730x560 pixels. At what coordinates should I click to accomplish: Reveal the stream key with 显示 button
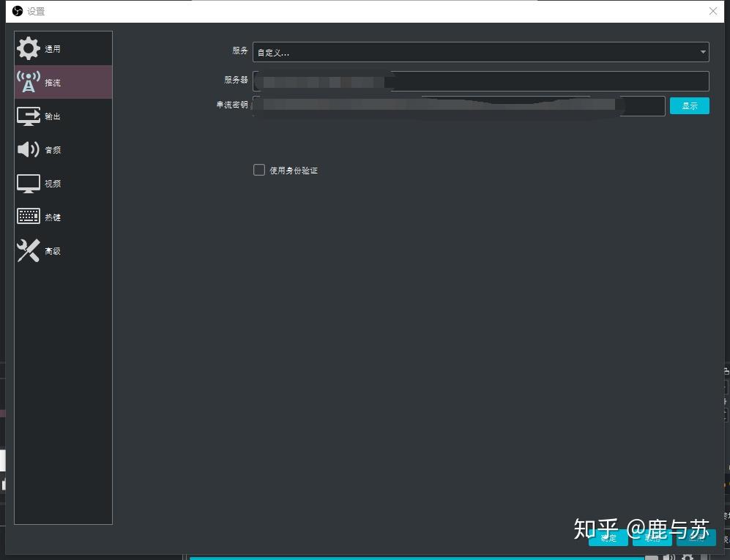point(690,105)
